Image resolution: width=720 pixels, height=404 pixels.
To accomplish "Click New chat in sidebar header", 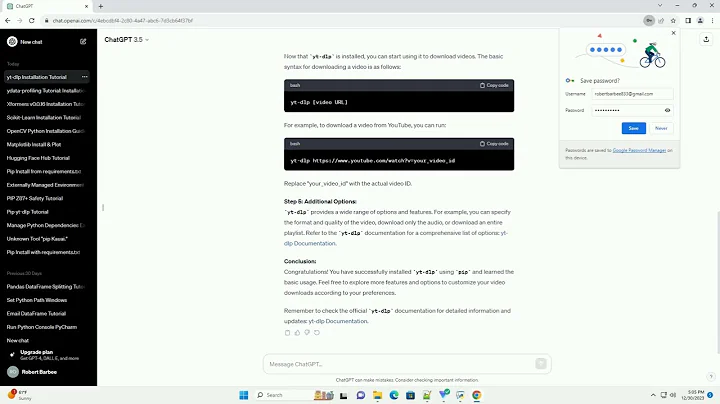I will point(31,42).
